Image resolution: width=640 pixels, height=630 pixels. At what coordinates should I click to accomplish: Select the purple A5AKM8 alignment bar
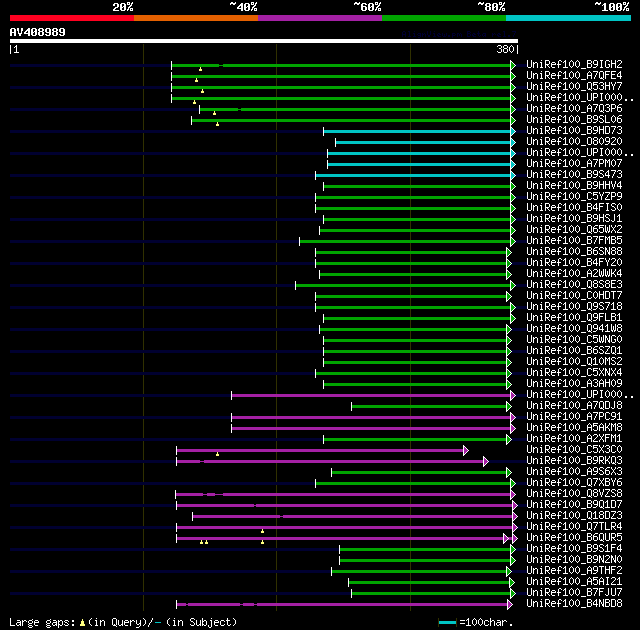371,428
